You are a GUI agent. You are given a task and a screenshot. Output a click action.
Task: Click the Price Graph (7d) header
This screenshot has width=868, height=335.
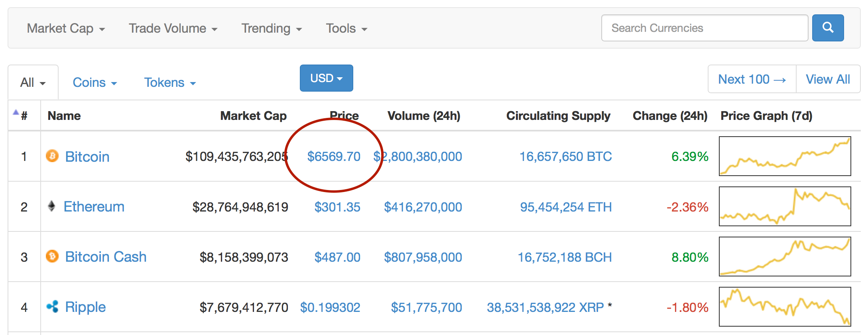766,116
